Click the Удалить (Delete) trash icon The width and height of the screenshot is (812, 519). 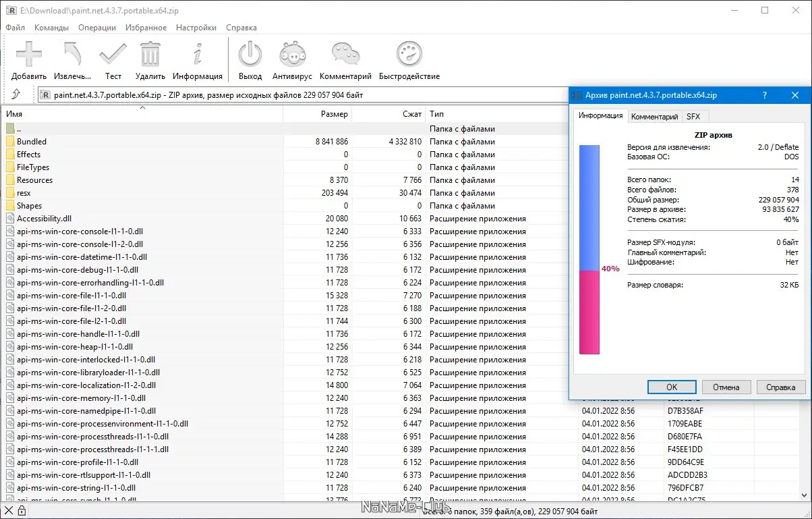click(150, 57)
